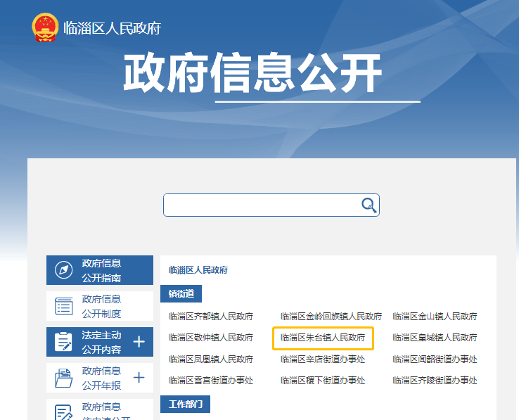Viewport: 519px width, 420px height.
Task: Click inside the search input field
Action: pos(260,205)
